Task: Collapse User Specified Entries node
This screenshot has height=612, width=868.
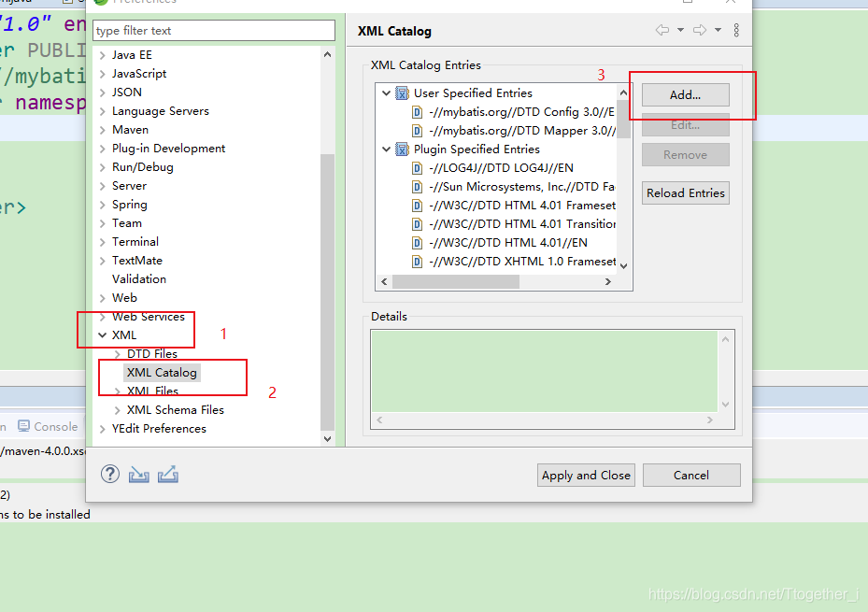Action: click(x=387, y=93)
